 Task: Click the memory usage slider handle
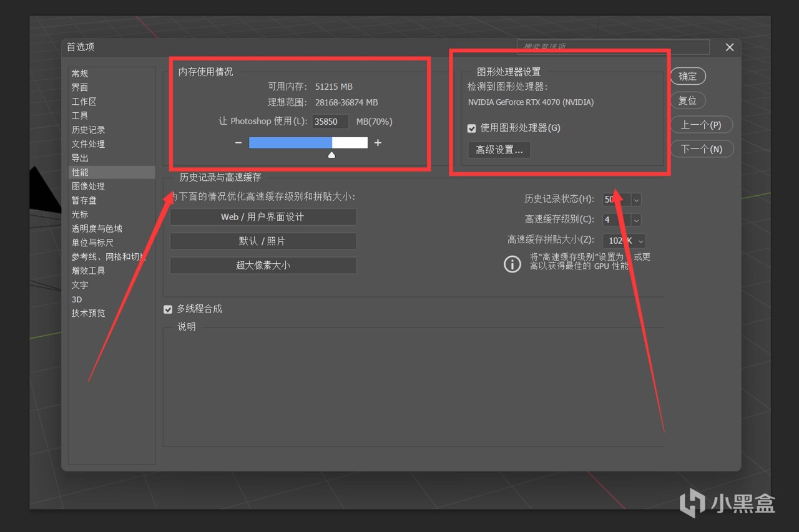point(331,154)
